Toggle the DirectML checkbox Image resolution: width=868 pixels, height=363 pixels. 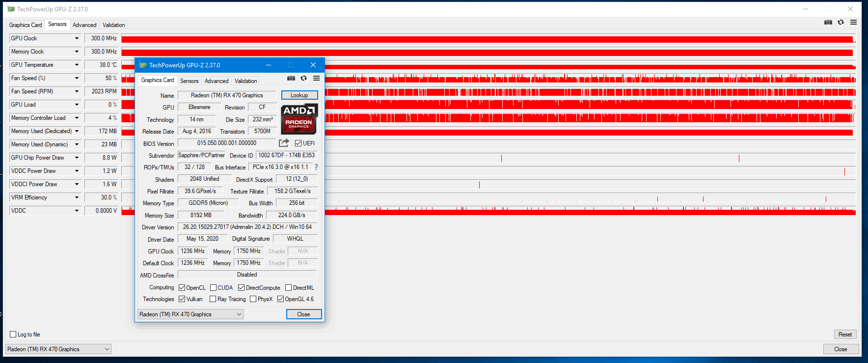click(x=288, y=288)
